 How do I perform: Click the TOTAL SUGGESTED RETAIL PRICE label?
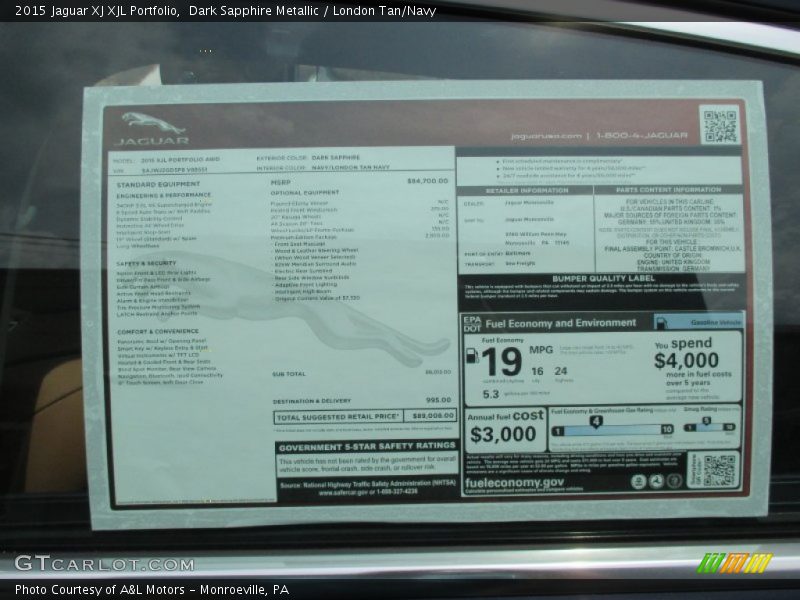pos(337,417)
